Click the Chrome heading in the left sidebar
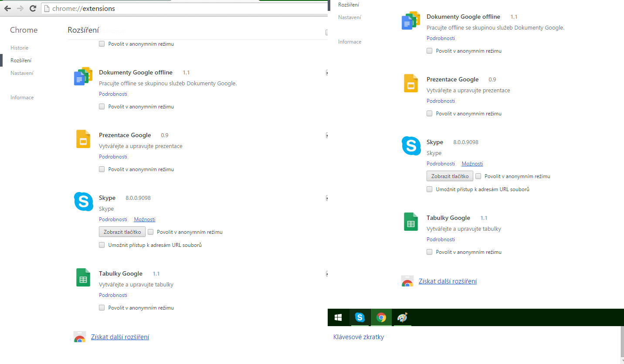The width and height of the screenshot is (624, 364). click(x=24, y=30)
